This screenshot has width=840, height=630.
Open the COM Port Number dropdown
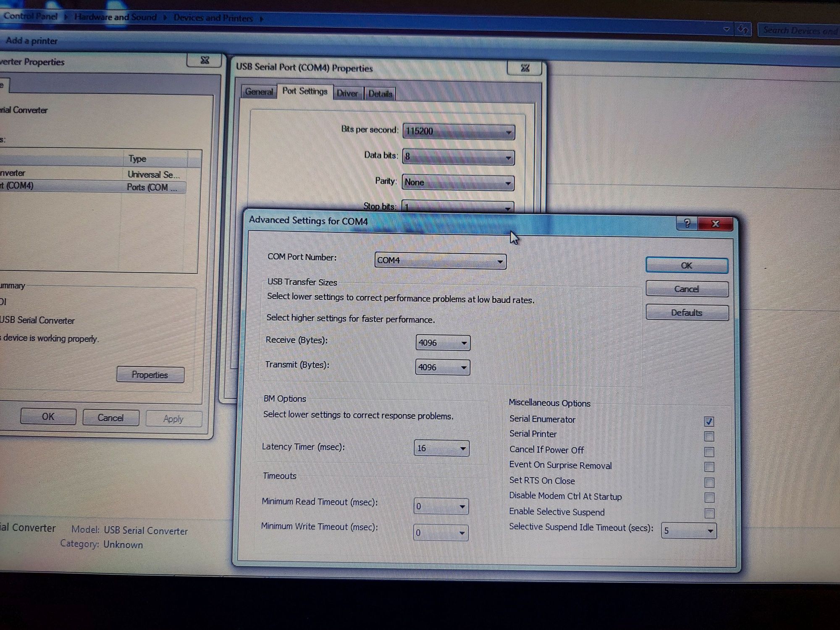point(440,261)
